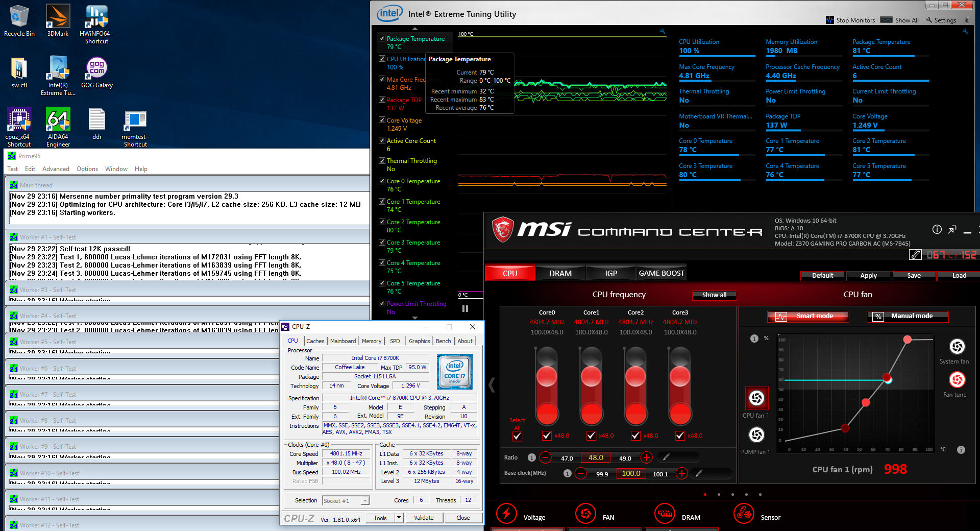Screen dimensions: 980x531
Task: Click the top fan curve point
Action: point(907,340)
